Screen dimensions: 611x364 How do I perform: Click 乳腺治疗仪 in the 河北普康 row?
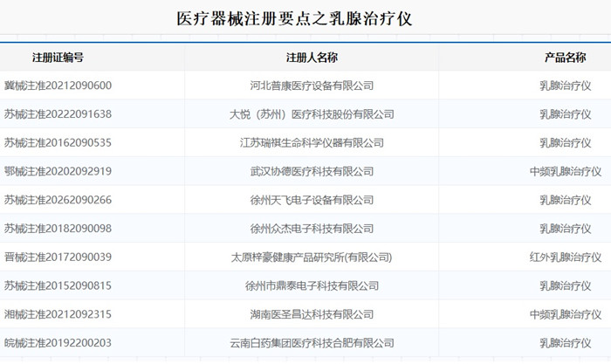point(565,86)
